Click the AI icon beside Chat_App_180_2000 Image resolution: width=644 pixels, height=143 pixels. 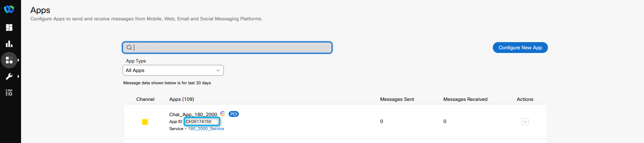223,113
